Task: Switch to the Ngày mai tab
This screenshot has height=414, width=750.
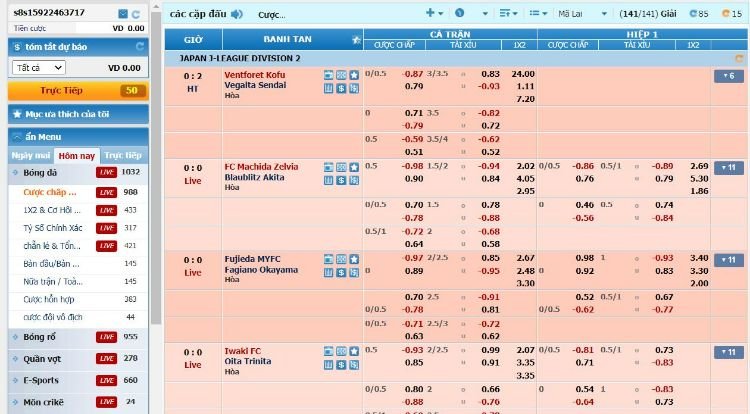Action: 31,156
